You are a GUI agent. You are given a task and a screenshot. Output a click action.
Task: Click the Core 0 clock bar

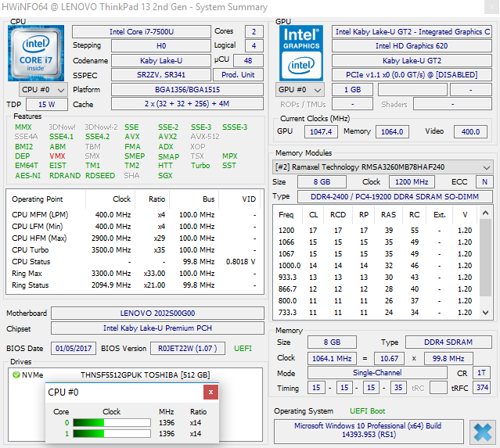(112, 422)
